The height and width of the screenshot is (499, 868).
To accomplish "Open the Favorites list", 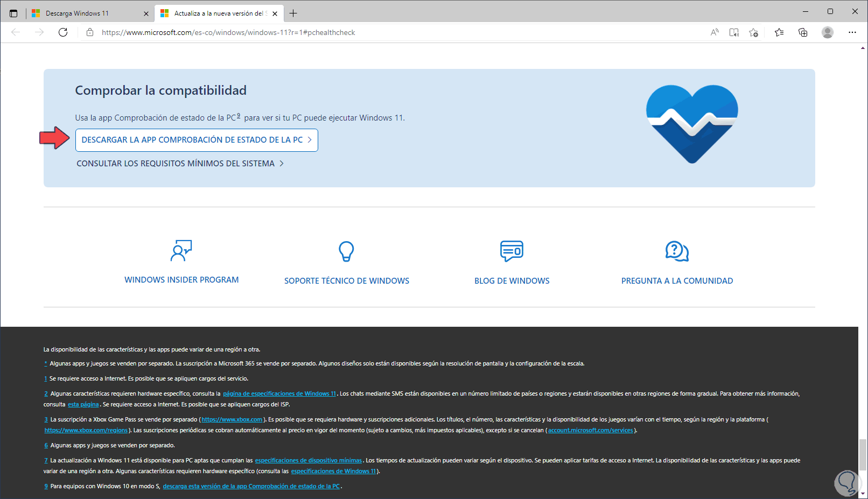I will coord(779,32).
